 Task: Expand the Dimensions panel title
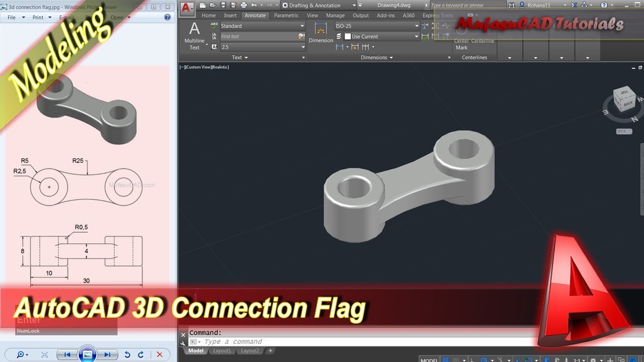click(x=377, y=57)
